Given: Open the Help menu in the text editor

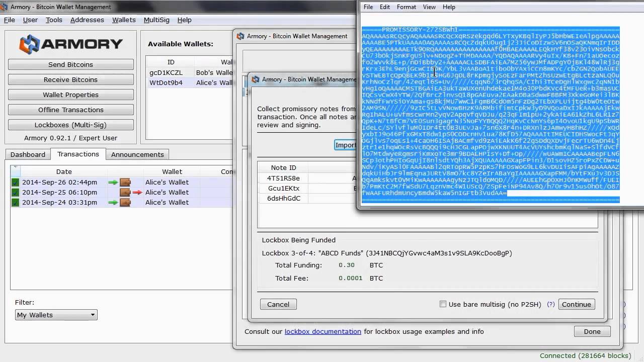Looking at the screenshot, I should click(449, 7).
